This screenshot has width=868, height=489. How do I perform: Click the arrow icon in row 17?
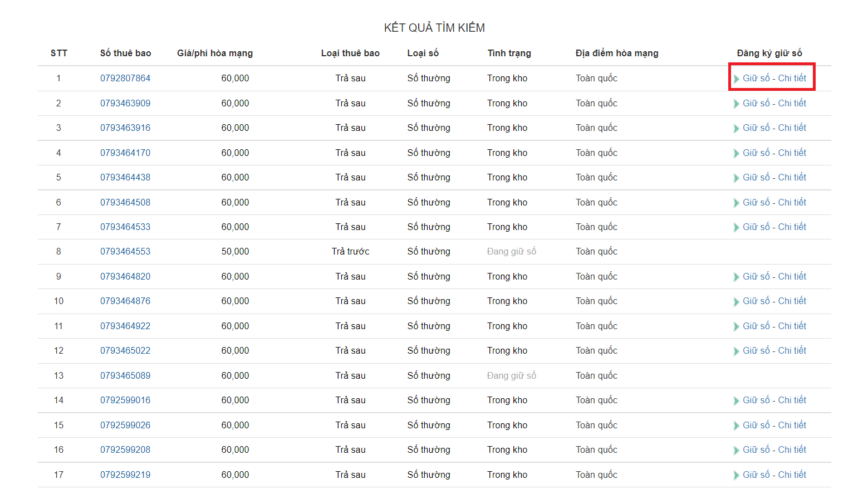click(x=737, y=476)
